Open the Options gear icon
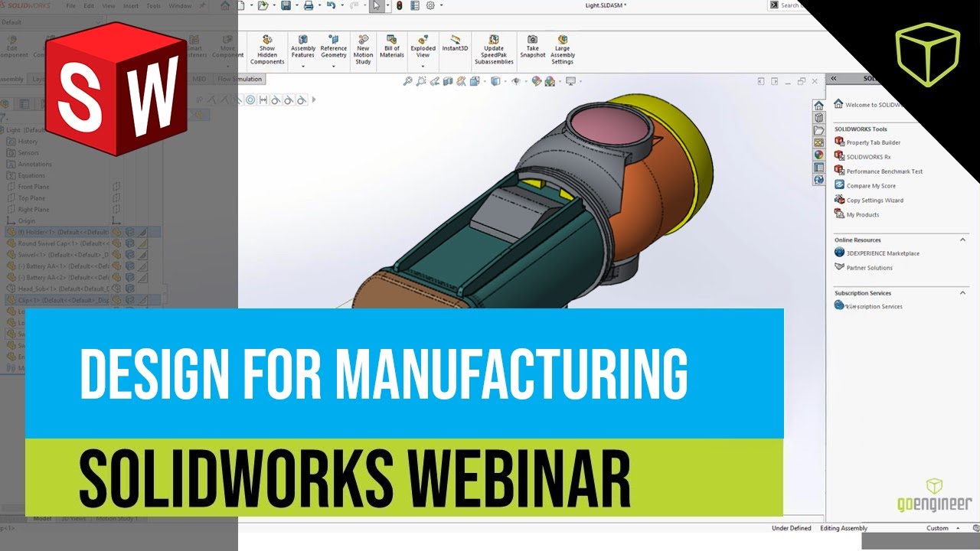Viewport: 980px width, 551px height. tap(430, 5)
